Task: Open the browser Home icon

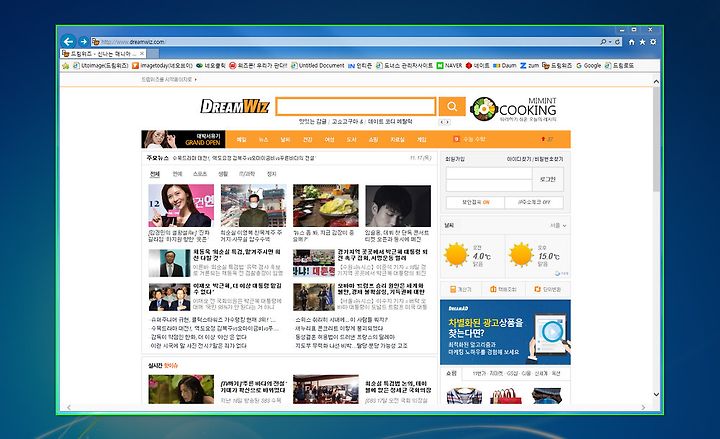Action: [x=632, y=42]
